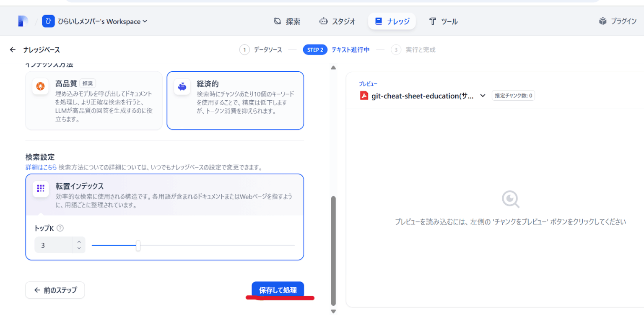The width and height of the screenshot is (644, 315).
Task: Click the 保存して処理 button
Action: click(x=278, y=290)
